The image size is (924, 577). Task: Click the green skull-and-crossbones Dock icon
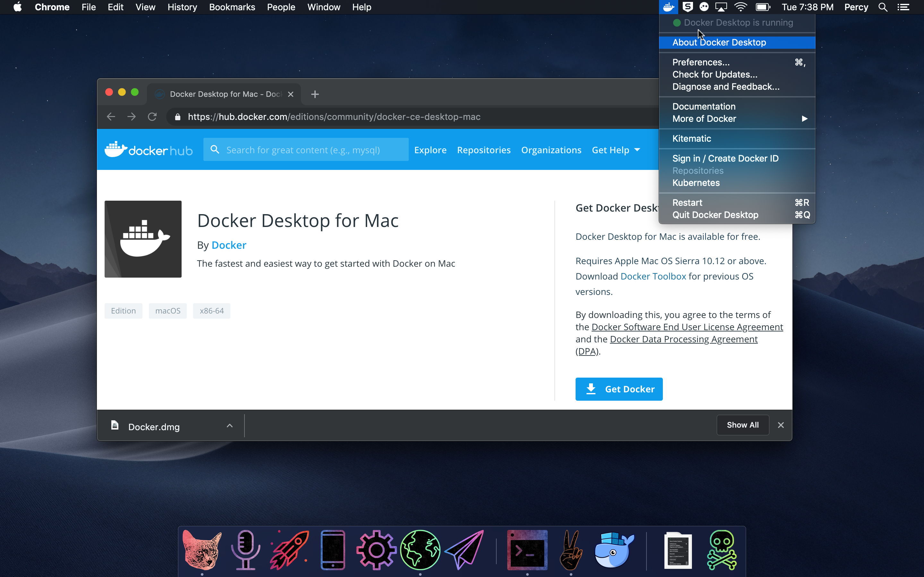click(x=721, y=550)
